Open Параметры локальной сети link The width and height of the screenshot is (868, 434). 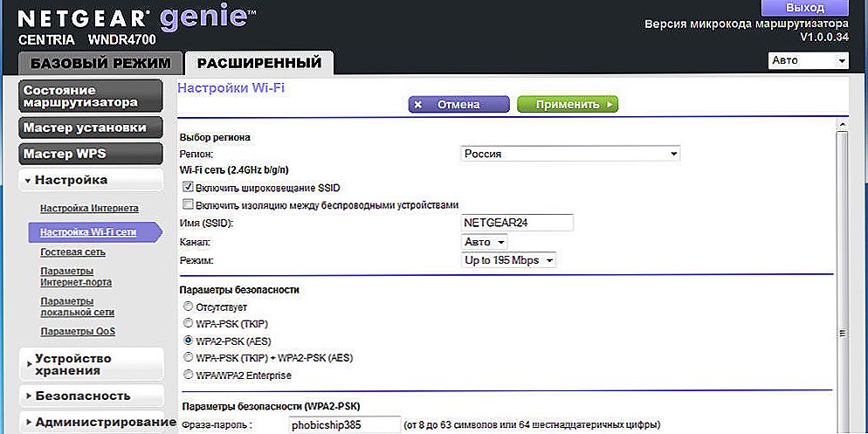(x=78, y=307)
